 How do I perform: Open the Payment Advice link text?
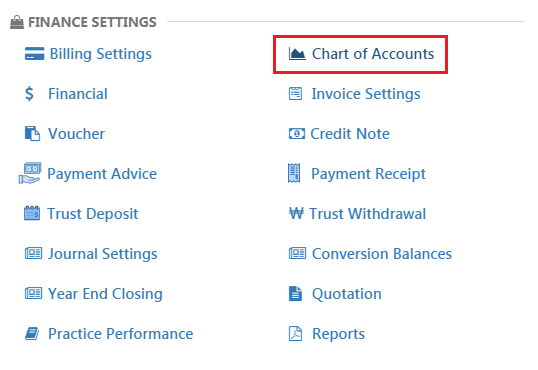102,174
